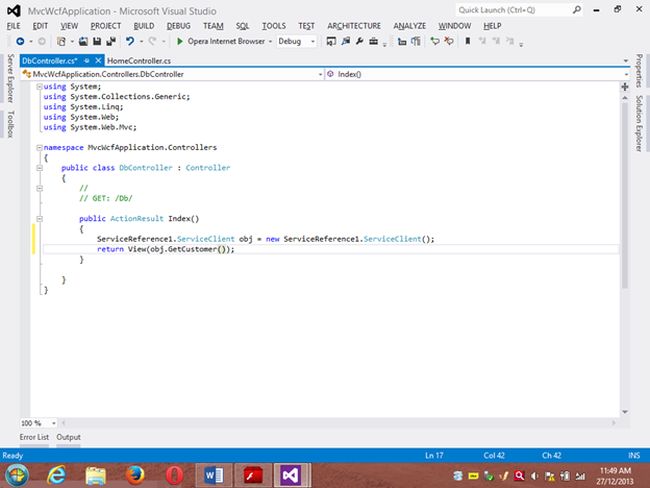Switch to the HomeController.cs tab
Screen dimensions: 650x488
[x=137, y=61]
